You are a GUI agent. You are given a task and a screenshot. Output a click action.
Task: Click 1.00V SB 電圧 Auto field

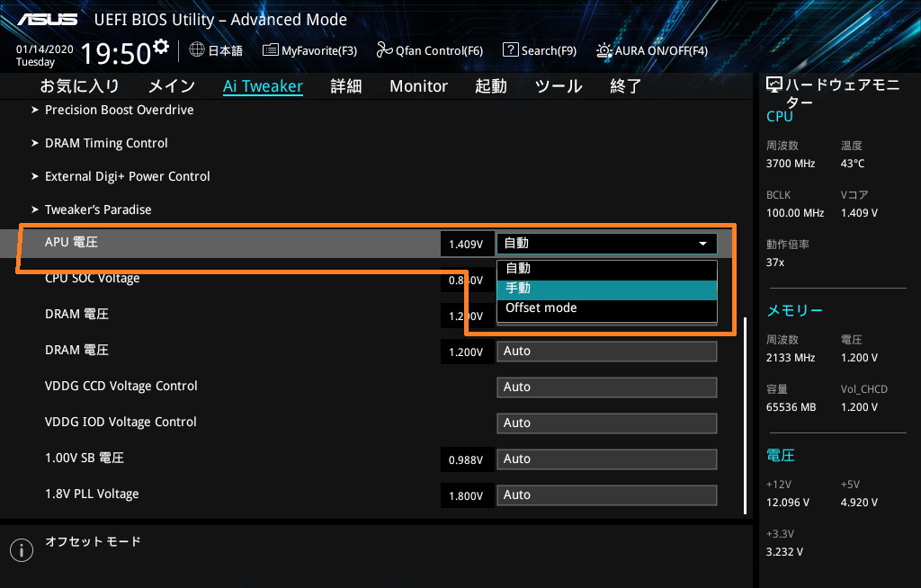click(607, 459)
